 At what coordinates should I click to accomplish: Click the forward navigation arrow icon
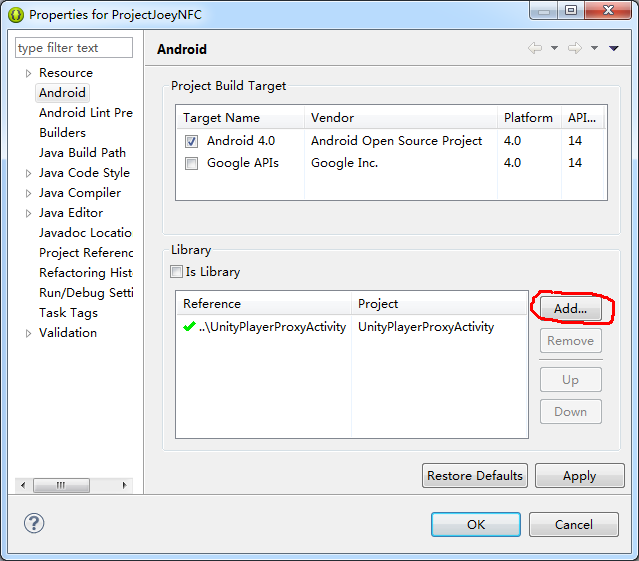point(574,48)
